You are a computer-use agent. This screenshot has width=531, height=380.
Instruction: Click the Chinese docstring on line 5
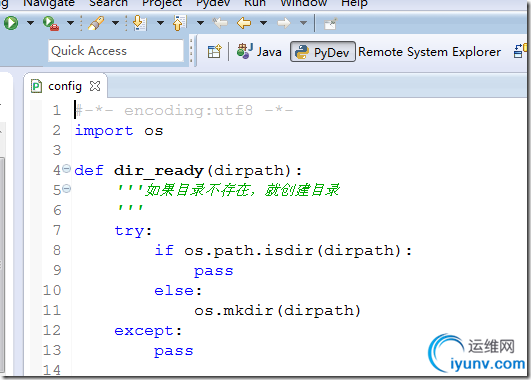coord(228,190)
